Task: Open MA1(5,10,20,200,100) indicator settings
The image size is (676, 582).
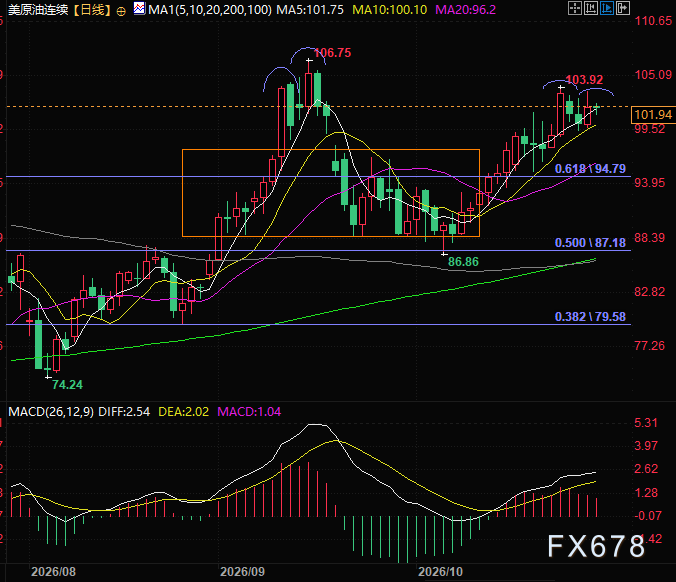Action: point(210,9)
